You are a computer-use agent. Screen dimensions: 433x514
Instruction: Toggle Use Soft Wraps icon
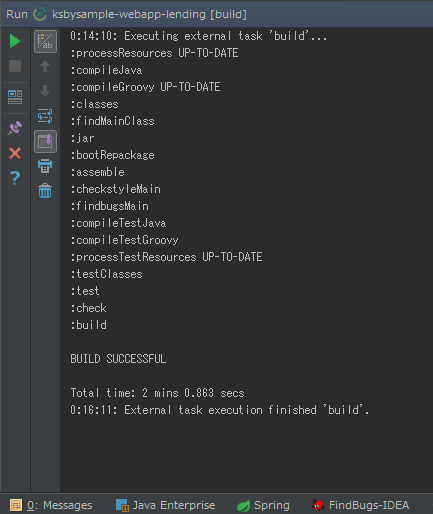pyautogui.click(x=45, y=116)
